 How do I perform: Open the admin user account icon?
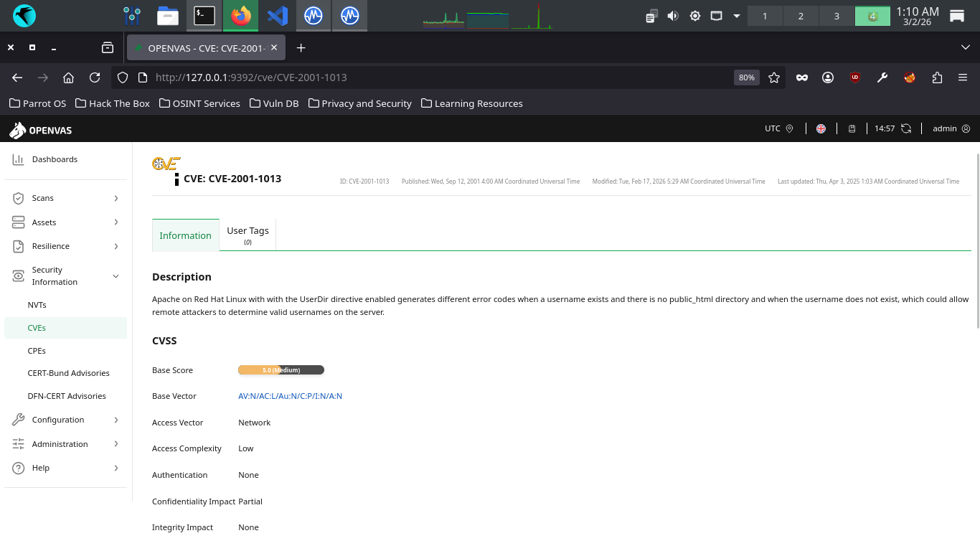[966, 128]
